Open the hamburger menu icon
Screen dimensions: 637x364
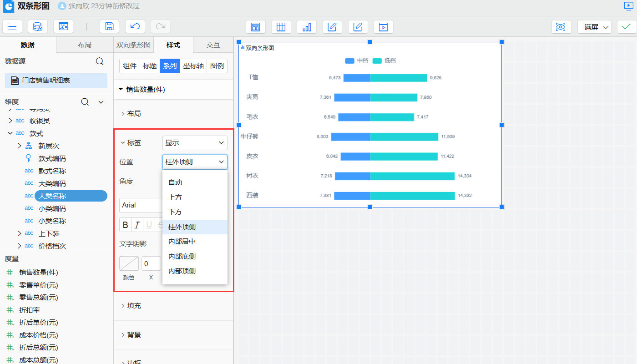(12, 26)
